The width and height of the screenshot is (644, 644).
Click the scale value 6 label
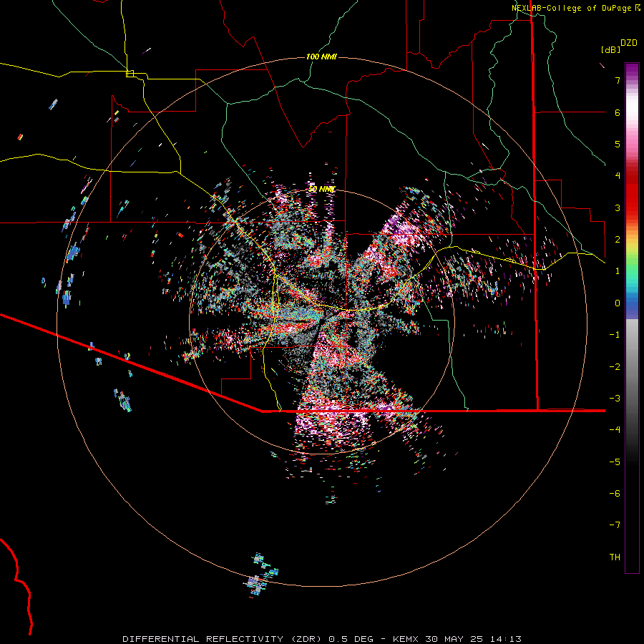coord(618,112)
